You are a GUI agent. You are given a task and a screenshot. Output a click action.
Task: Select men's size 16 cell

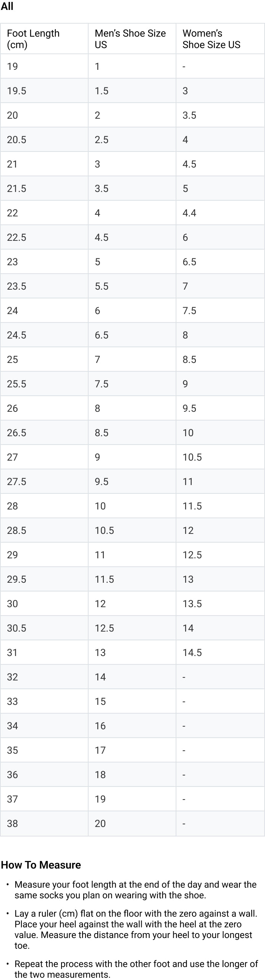132,726
